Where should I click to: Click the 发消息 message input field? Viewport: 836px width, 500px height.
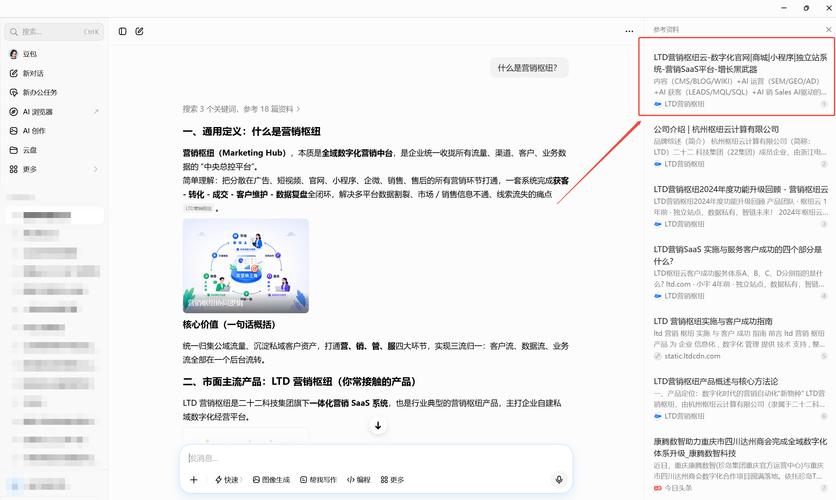tap(376, 458)
